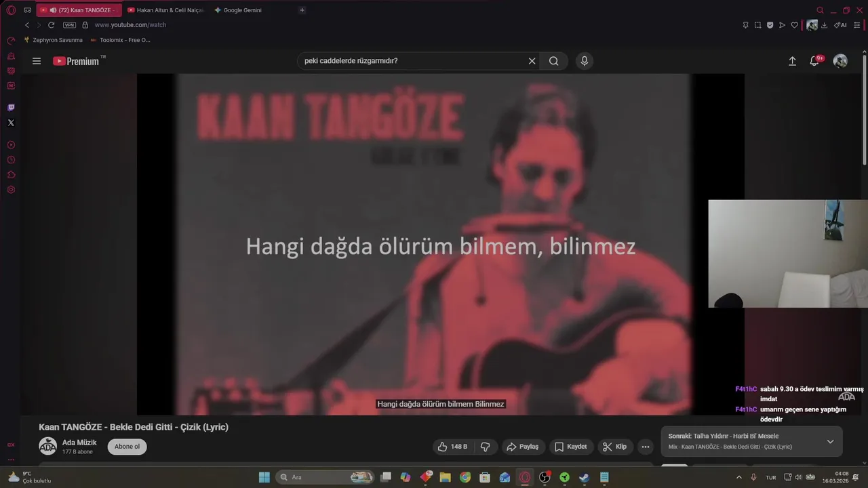Switch TUR keyboard language indicator
Screen dimensions: 868x488
coord(771,477)
